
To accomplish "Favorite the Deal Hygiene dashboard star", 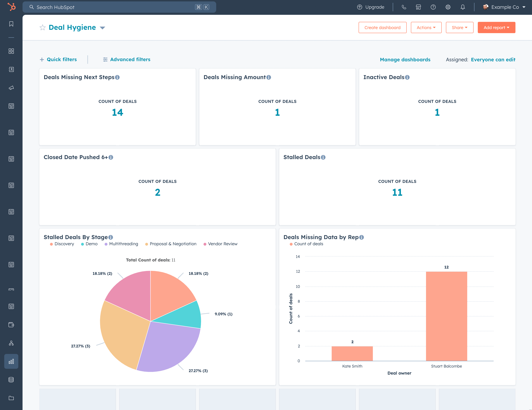I will click(x=43, y=27).
